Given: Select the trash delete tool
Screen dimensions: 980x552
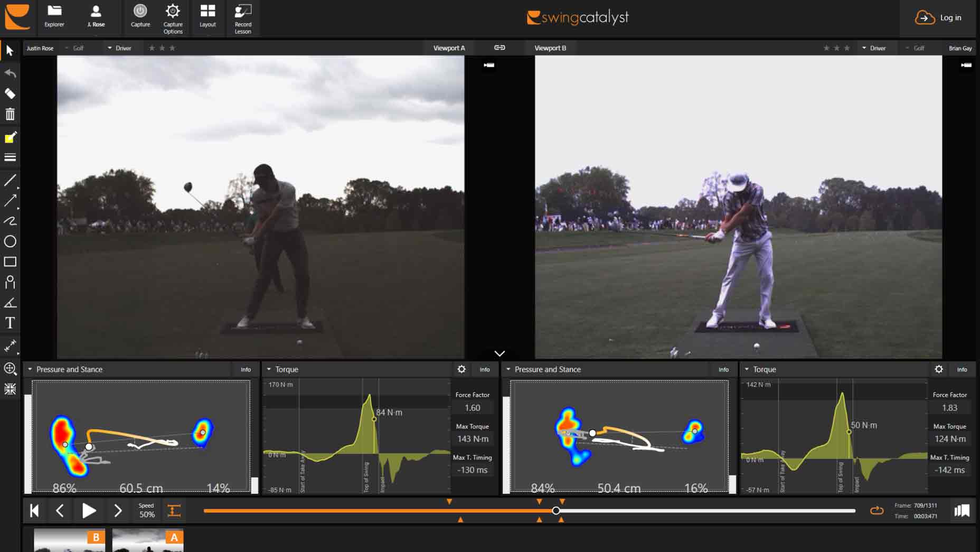Looking at the screenshot, I should pyautogui.click(x=10, y=114).
